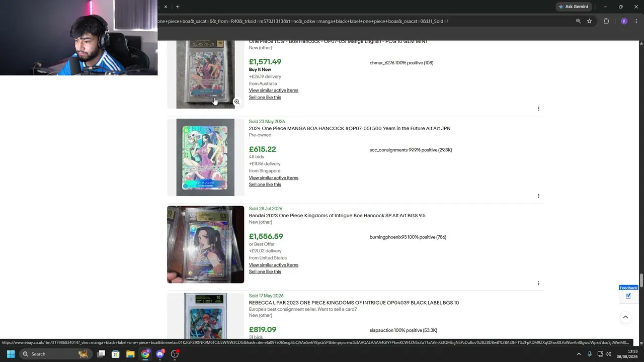Open a new browser tab
644x362 pixels.
coord(178,7)
